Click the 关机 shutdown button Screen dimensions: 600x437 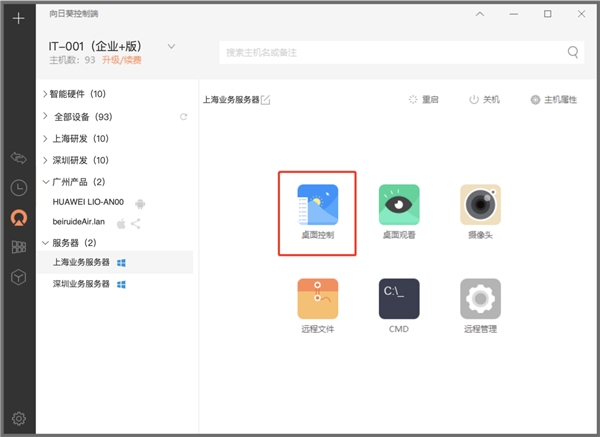pos(484,99)
